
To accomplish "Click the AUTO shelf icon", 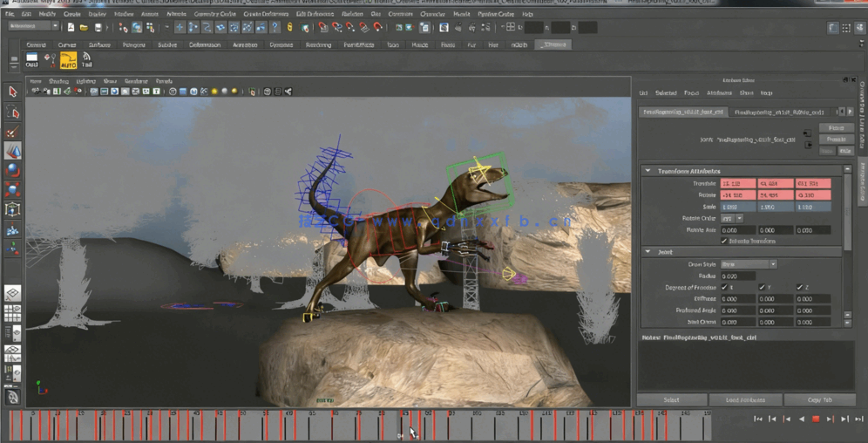I will point(68,60).
